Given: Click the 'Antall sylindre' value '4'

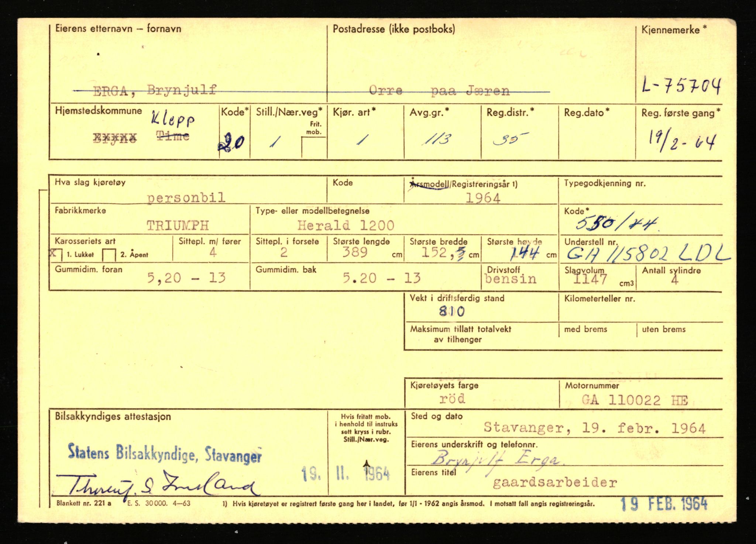Looking at the screenshot, I should click(674, 280).
